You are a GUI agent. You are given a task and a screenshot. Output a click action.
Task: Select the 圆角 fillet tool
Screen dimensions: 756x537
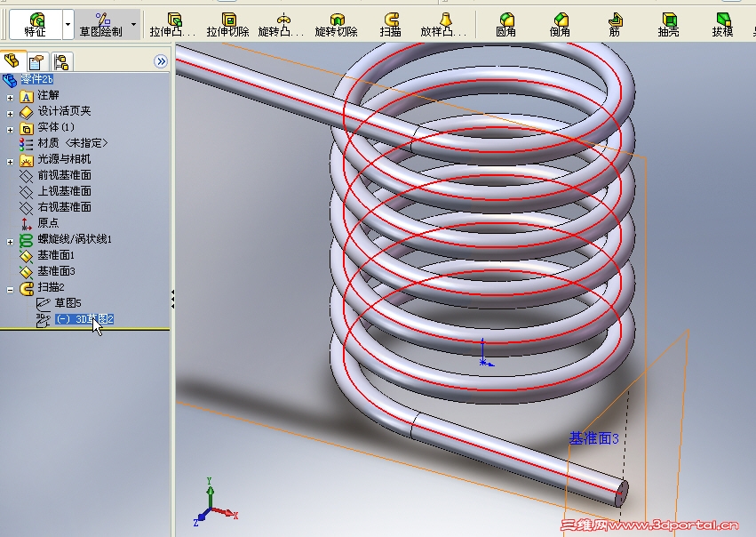(x=505, y=25)
